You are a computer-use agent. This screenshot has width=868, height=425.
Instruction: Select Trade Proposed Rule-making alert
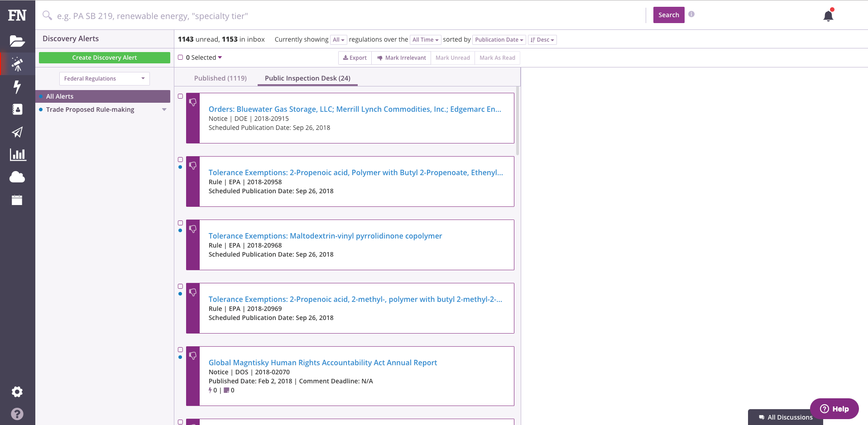[x=90, y=110]
